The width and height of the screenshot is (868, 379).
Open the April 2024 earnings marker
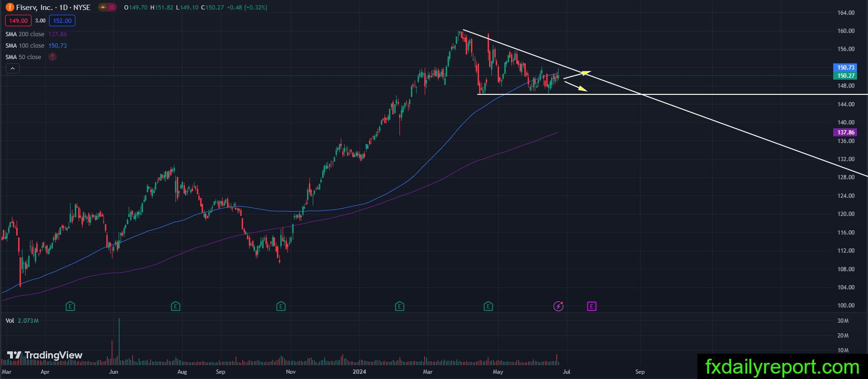[488, 306]
